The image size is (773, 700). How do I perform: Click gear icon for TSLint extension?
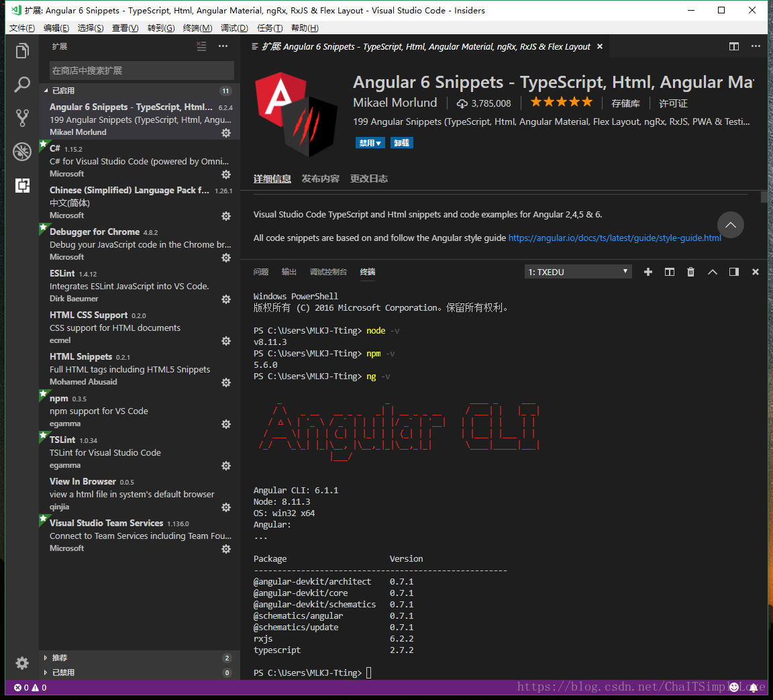226,465
